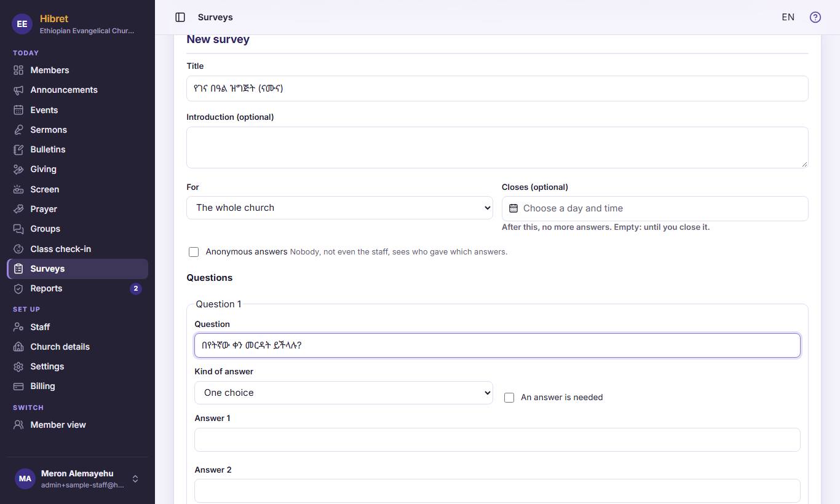Open Giving from the sidebar
Image resolution: width=840 pixels, height=504 pixels.
pyautogui.click(x=77, y=169)
